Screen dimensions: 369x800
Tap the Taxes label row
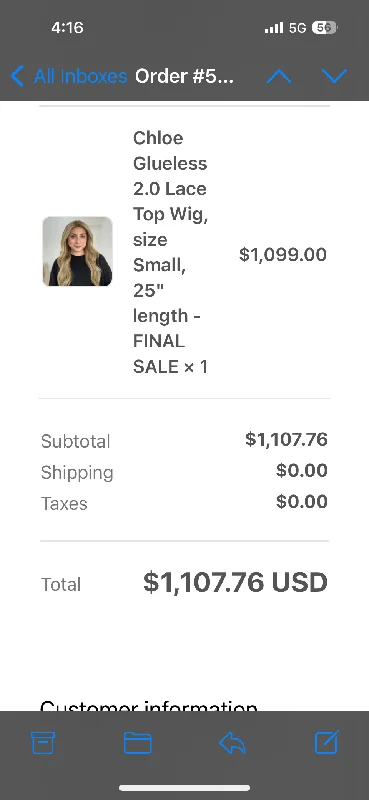tap(184, 503)
